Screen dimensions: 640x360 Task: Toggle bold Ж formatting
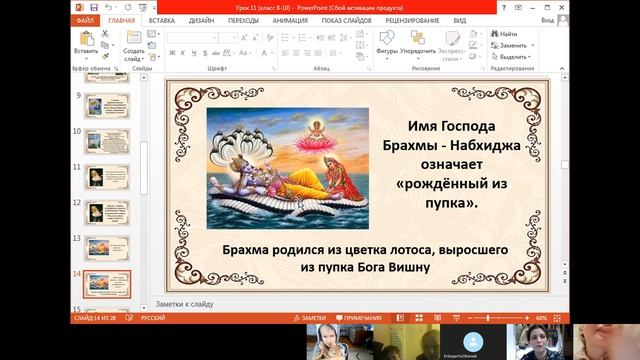pos(172,53)
